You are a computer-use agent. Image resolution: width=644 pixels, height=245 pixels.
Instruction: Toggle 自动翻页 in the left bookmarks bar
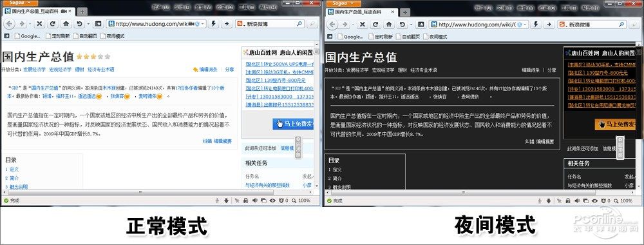tap(86, 36)
